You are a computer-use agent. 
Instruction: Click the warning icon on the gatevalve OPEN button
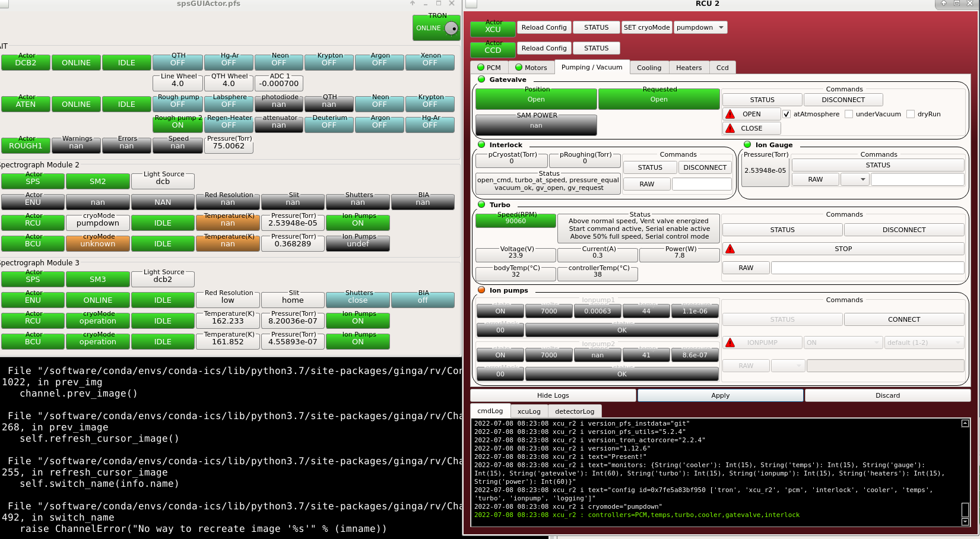(x=730, y=114)
